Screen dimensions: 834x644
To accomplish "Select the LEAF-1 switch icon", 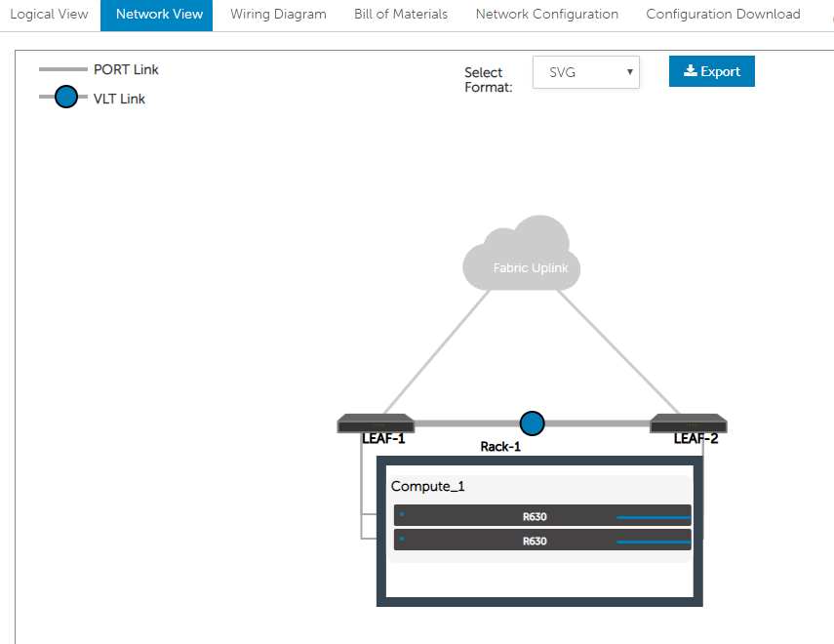I will coord(376,423).
